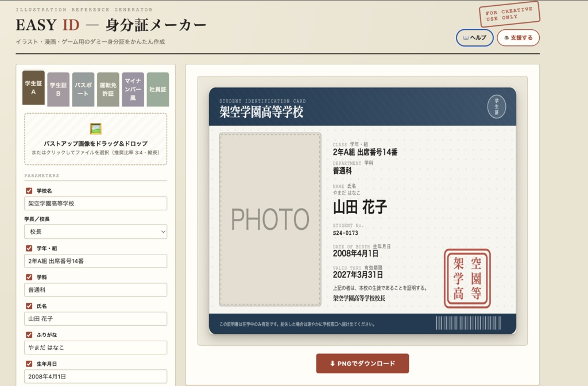The height and width of the screenshot is (386, 588).
Task: Focus the 氏名 input showing 山田 花子
Action: click(96, 318)
